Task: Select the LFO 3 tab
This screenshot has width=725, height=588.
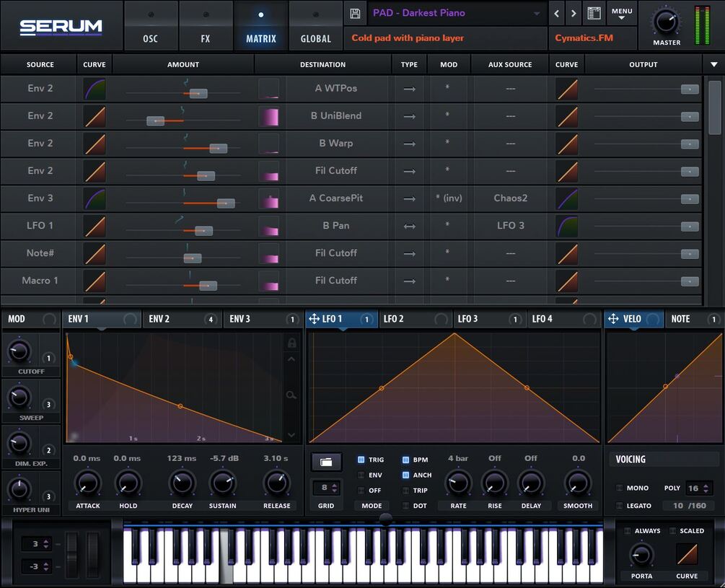Action: 489,319
